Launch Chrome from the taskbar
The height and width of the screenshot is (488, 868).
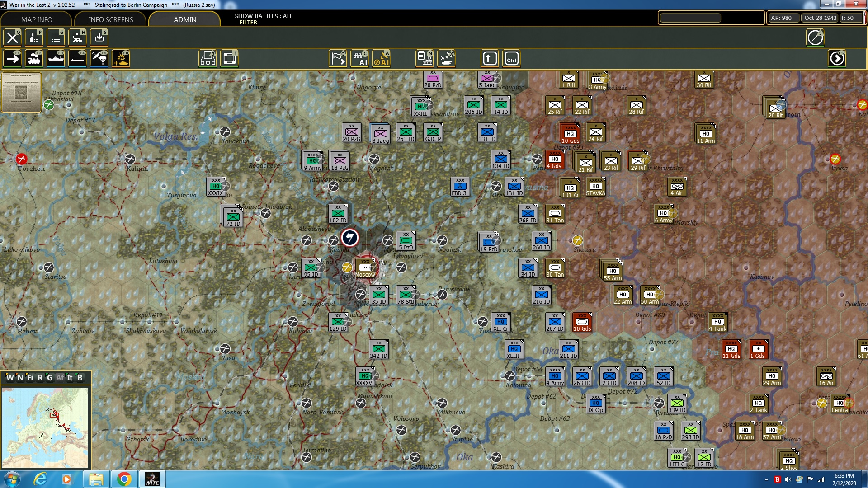coord(125,479)
